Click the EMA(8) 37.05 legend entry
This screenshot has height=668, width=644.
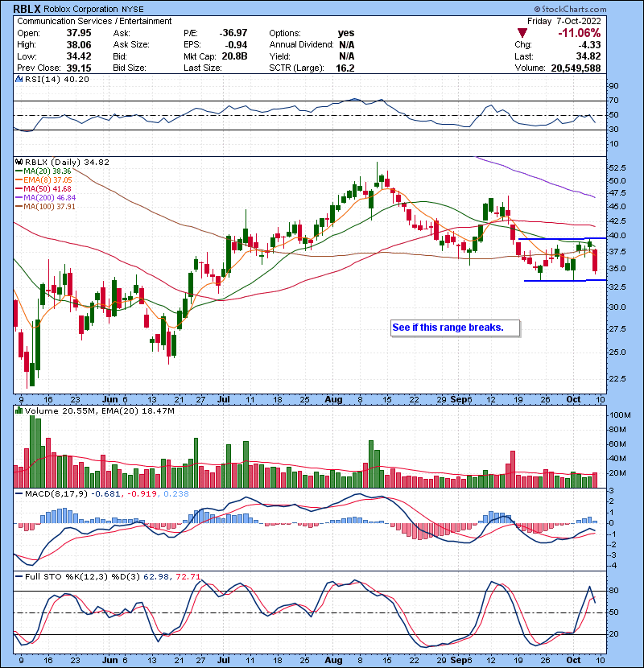(44, 180)
